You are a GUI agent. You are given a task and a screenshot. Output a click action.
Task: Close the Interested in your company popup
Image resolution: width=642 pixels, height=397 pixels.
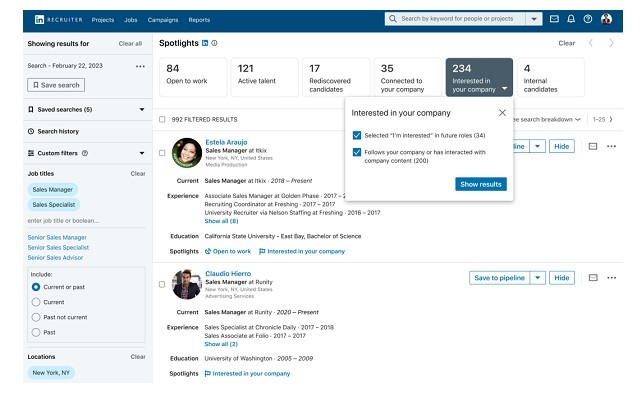click(x=502, y=113)
